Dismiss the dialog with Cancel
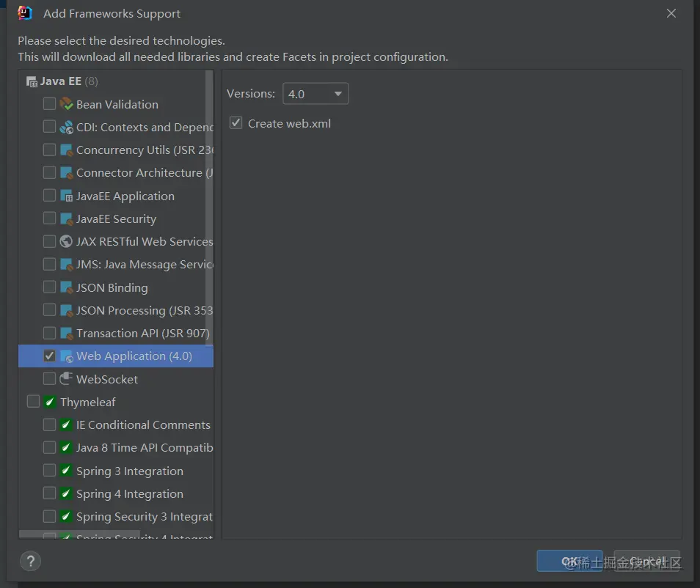Viewport: 700px width, 588px height. pos(647,561)
